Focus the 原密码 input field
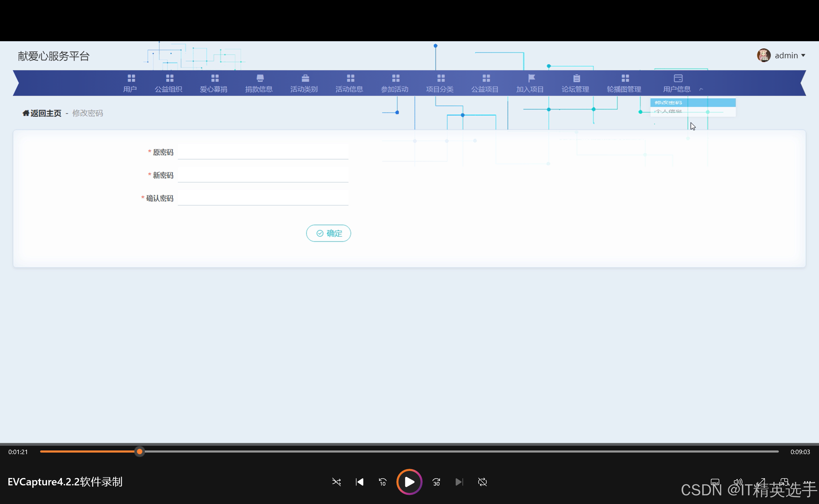The image size is (819, 504). tap(263, 152)
